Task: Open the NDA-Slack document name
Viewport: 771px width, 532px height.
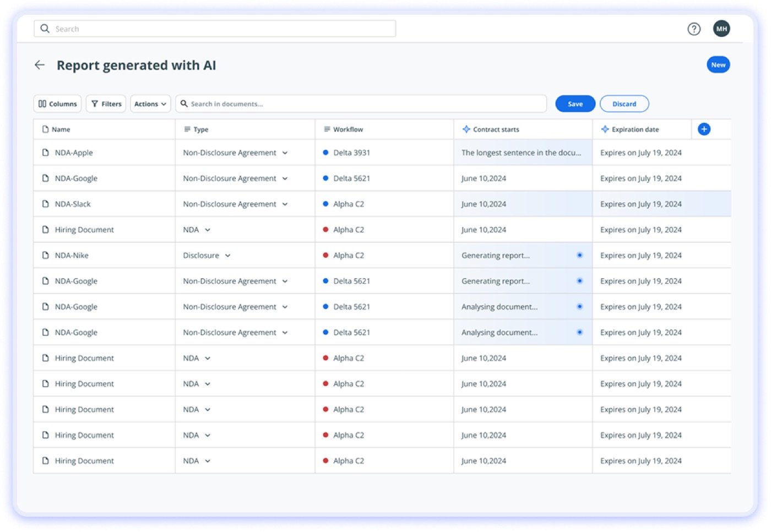Action: click(x=73, y=204)
